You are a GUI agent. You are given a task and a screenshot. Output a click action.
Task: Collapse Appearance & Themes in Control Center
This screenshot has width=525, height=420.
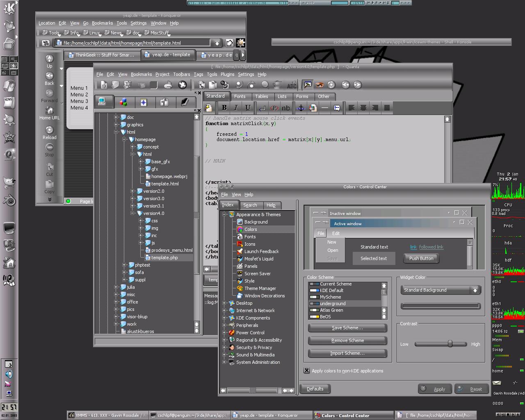[x=224, y=215]
